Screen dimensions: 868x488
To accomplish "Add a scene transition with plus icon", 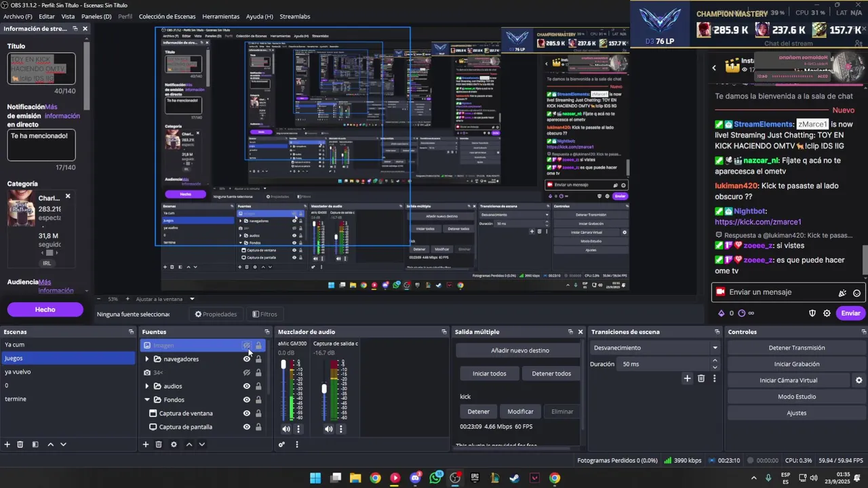I will (x=687, y=378).
